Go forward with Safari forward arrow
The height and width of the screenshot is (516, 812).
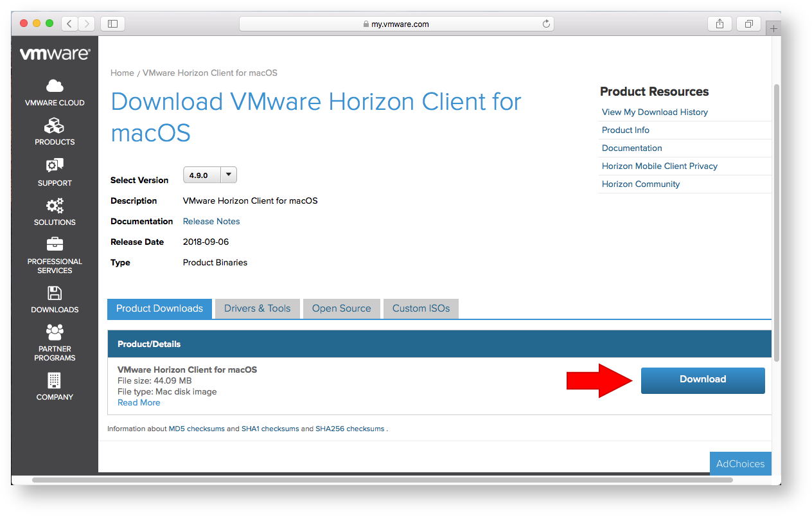click(x=87, y=24)
